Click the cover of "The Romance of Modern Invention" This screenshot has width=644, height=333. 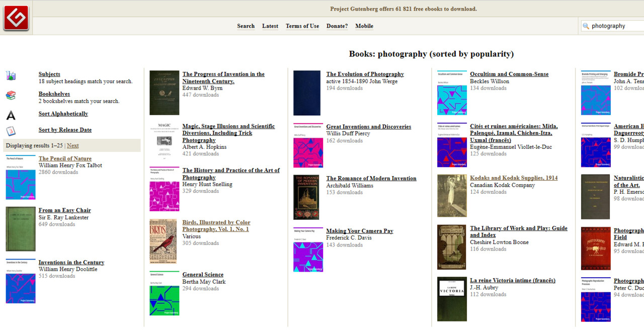tap(307, 197)
